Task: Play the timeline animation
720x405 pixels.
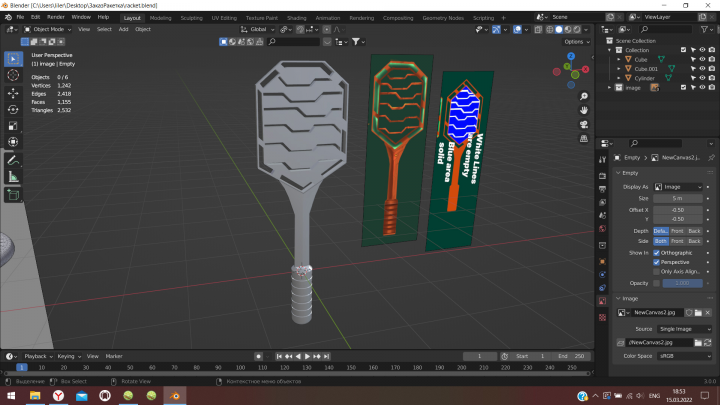Action: click(307, 356)
